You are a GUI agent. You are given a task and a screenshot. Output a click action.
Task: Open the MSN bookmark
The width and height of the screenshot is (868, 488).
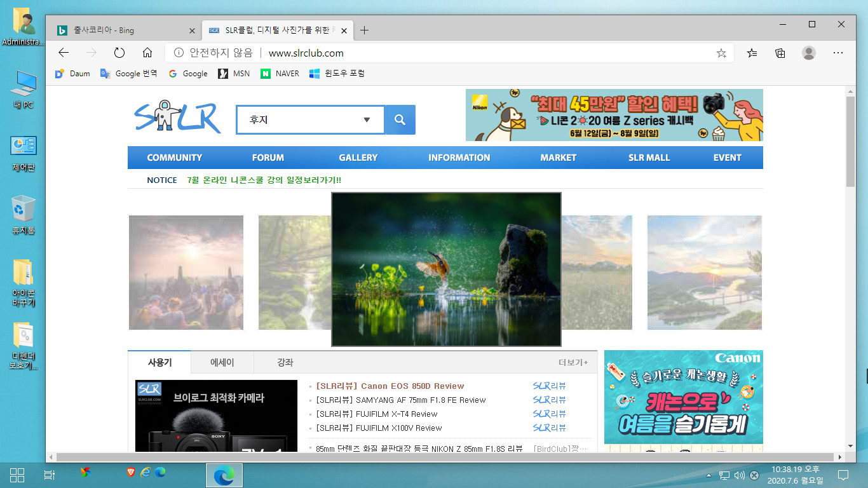coord(234,74)
